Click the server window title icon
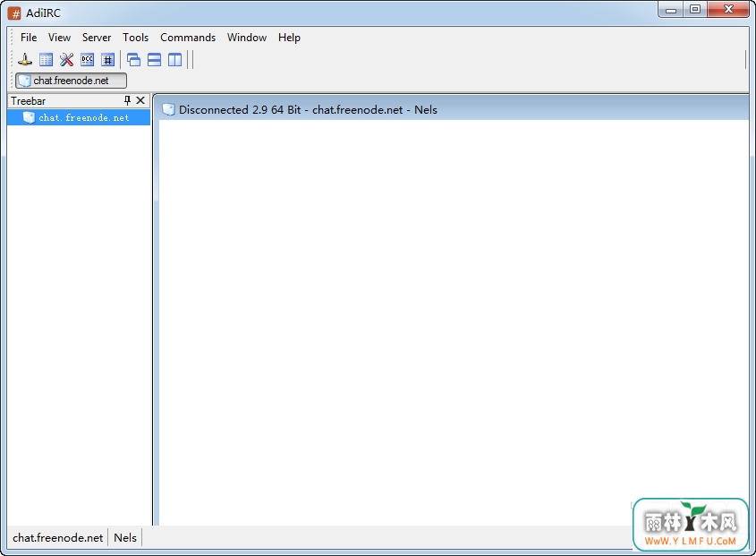The width and height of the screenshot is (756, 556). pos(168,109)
